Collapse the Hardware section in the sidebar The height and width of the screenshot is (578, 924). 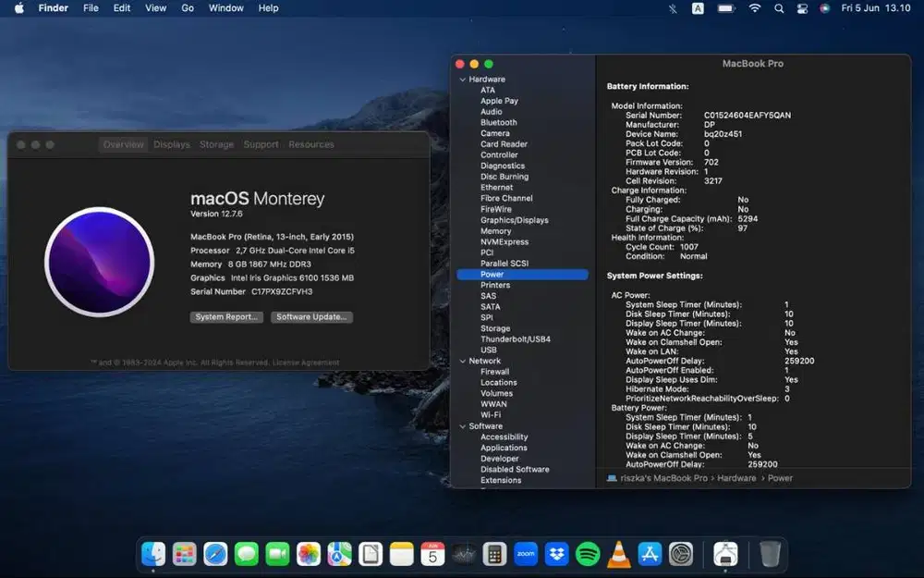tap(463, 79)
